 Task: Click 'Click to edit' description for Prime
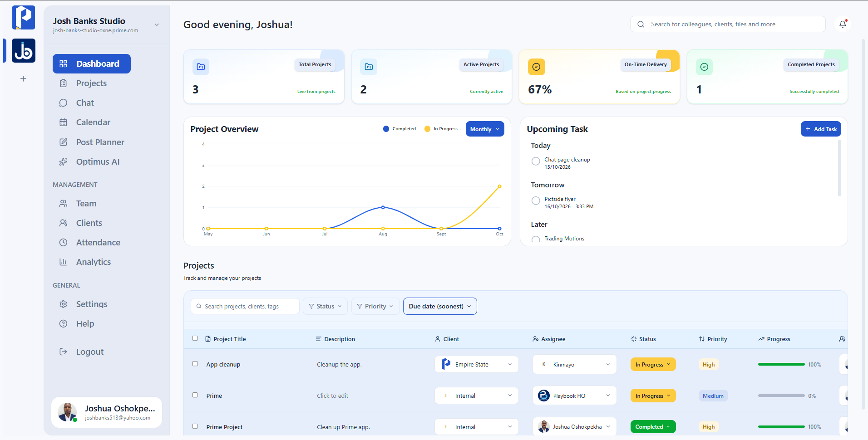pyautogui.click(x=332, y=396)
